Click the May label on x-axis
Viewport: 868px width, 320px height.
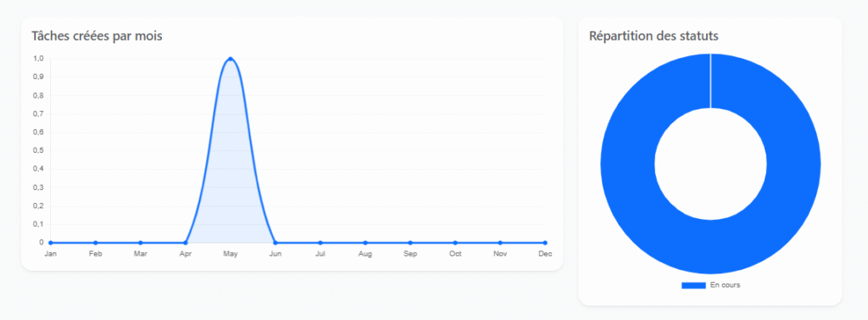pos(231,254)
